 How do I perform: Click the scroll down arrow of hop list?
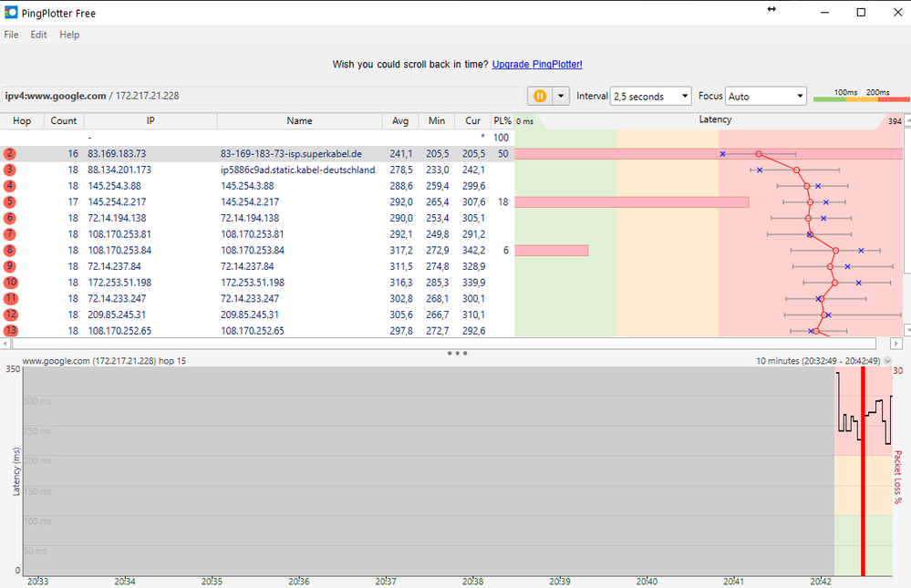click(x=907, y=330)
